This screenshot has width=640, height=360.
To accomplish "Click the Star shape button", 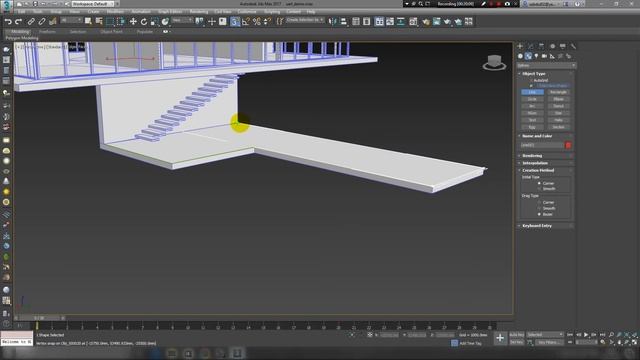I will [x=558, y=113].
